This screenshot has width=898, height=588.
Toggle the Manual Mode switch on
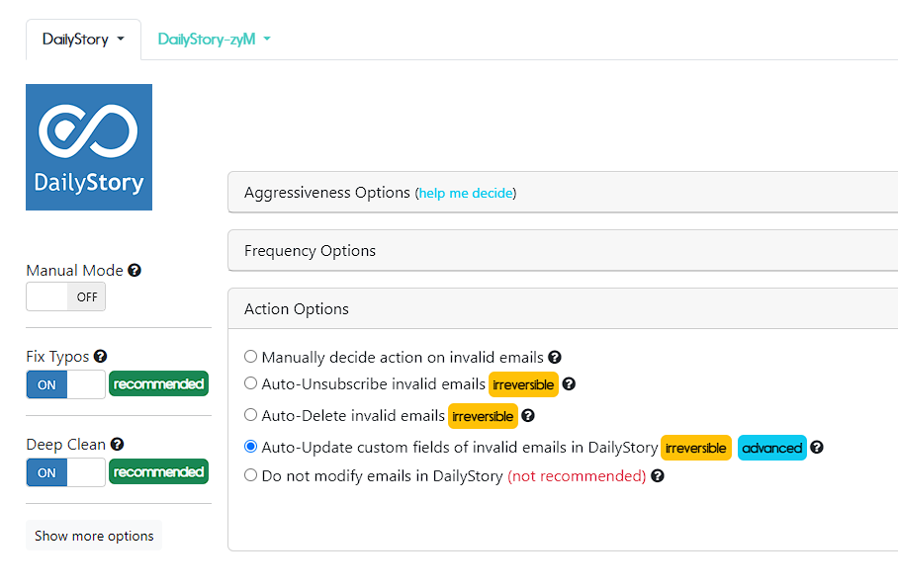tap(66, 296)
